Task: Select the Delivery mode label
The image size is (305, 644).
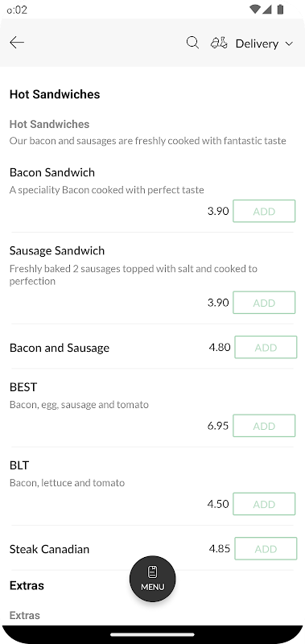Action: (x=257, y=43)
